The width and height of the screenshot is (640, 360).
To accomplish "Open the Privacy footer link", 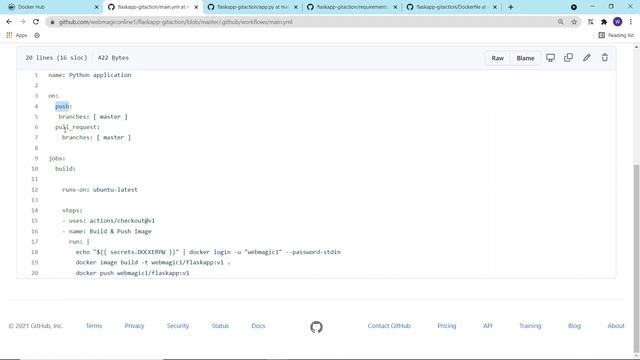I will coord(134,326).
